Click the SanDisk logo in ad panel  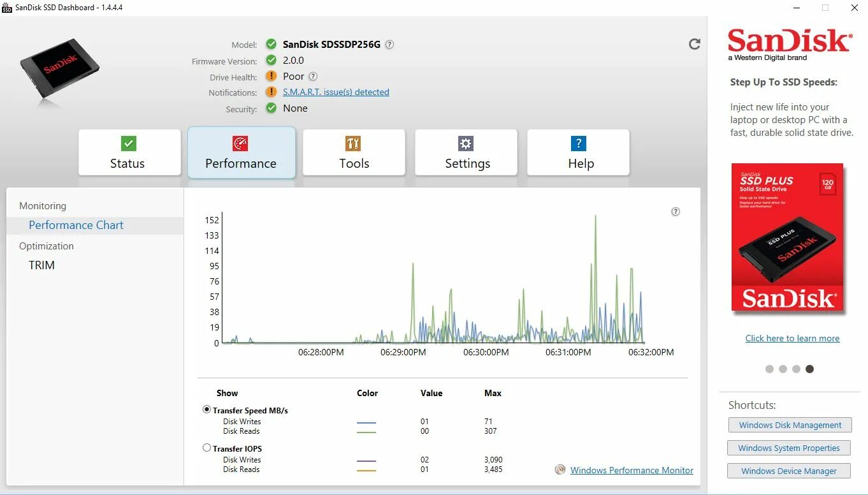tap(790, 44)
